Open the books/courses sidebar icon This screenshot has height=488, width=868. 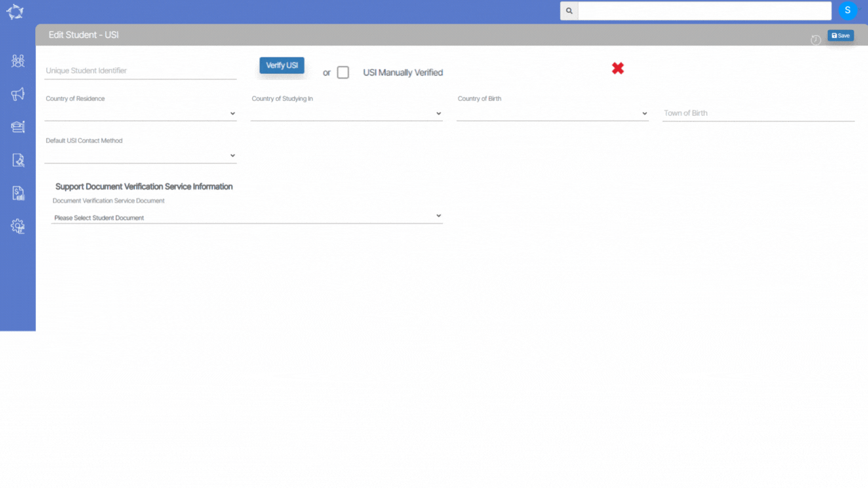point(18,127)
